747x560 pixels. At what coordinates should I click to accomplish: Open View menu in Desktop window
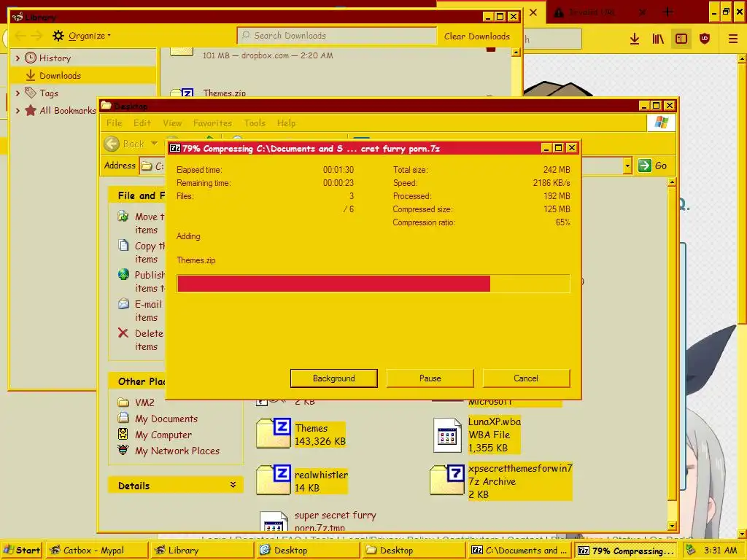pyautogui.click(x=172, y=122)
